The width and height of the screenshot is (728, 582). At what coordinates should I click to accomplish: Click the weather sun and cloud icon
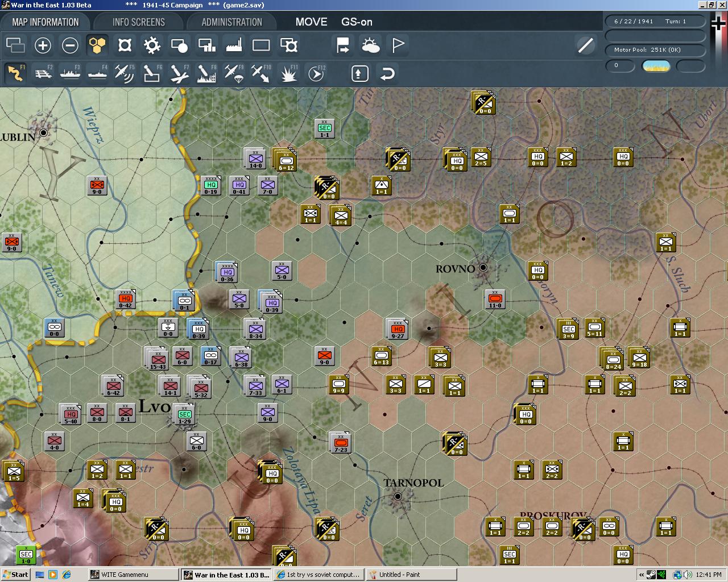370,45
